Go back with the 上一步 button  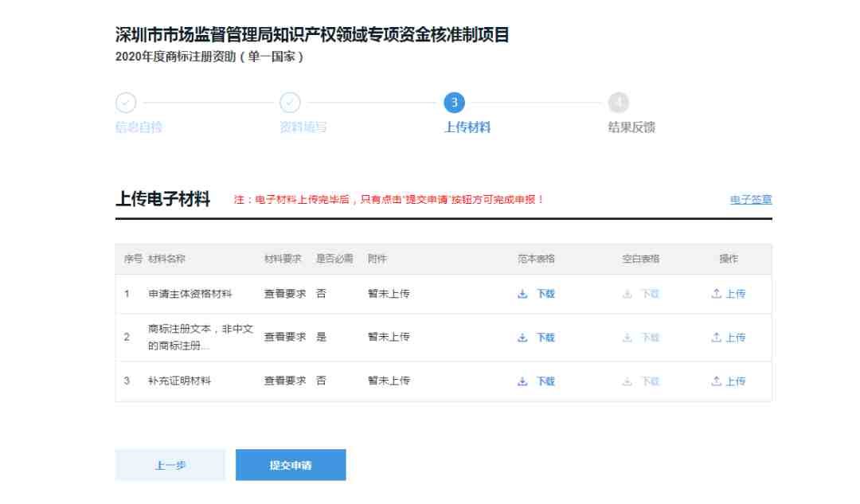(170, 465)
